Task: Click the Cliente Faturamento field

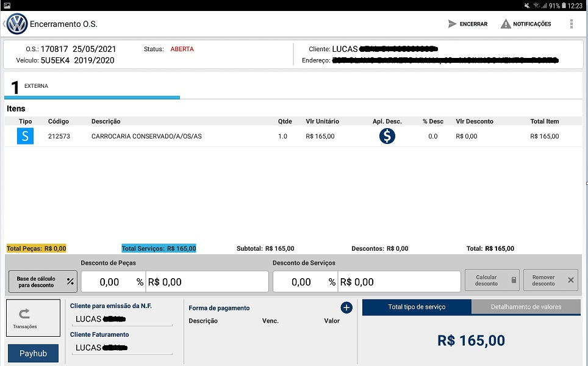Action: click(122, 348)
